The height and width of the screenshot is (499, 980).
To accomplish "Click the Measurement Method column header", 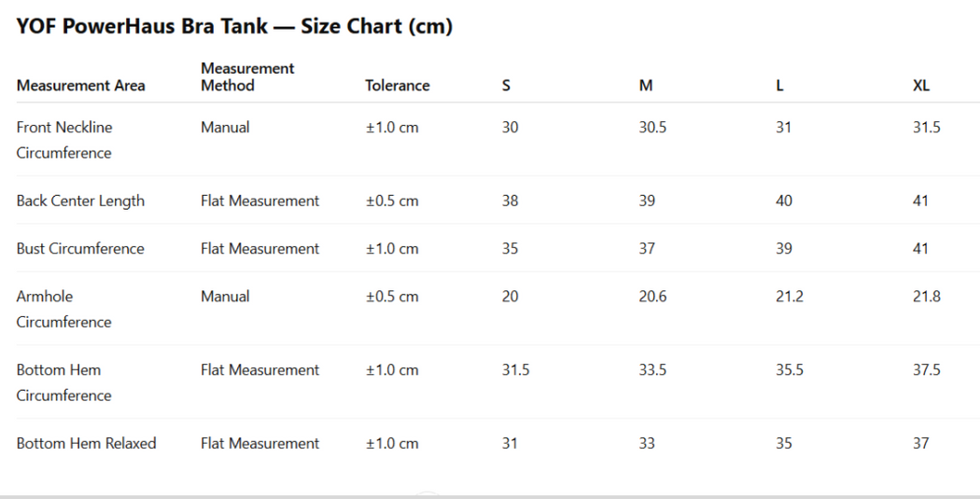I will 247,76.
